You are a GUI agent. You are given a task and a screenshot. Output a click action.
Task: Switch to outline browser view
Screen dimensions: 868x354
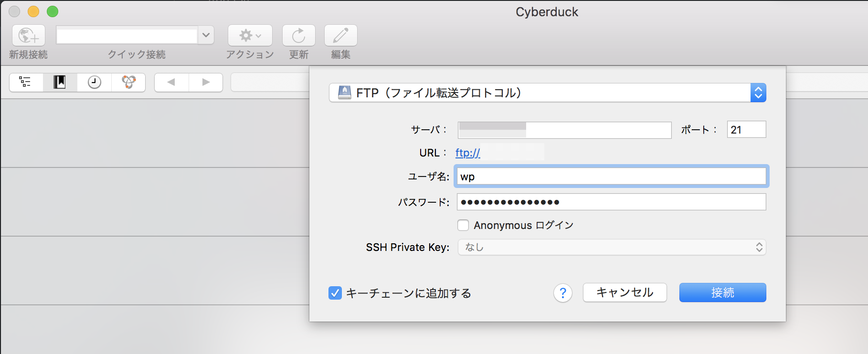tap(26, 82)
